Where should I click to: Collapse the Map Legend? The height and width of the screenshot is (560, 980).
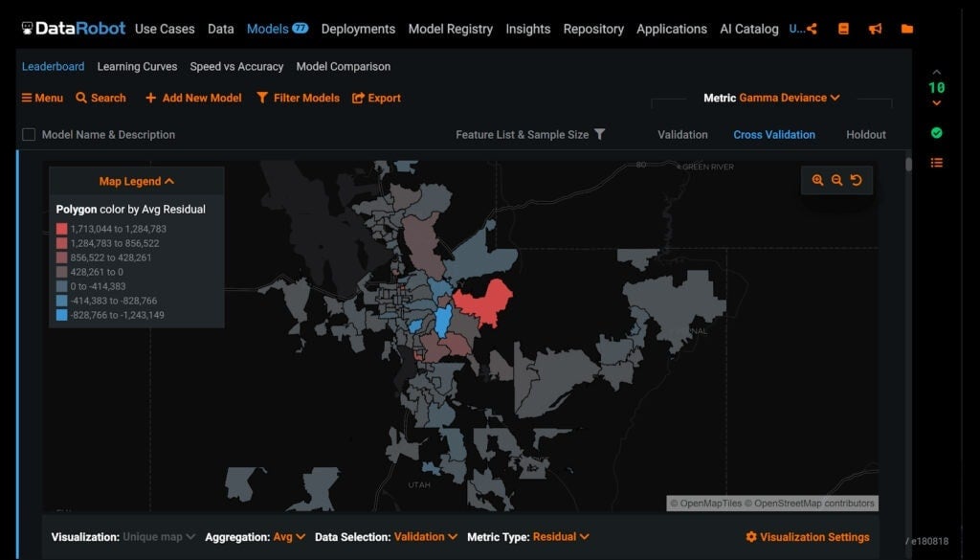136,181
